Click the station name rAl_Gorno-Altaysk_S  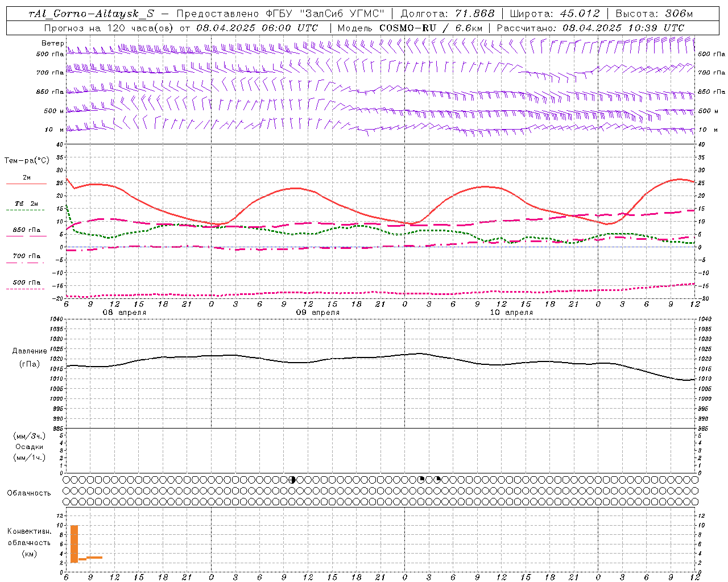pyautogui.click(x=92, y=14)
